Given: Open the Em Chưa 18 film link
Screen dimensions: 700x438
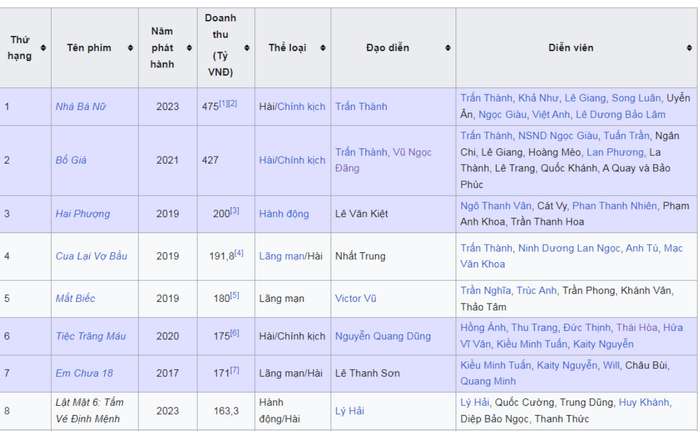Looking at the screenshot, I should (x=84, y=373).
